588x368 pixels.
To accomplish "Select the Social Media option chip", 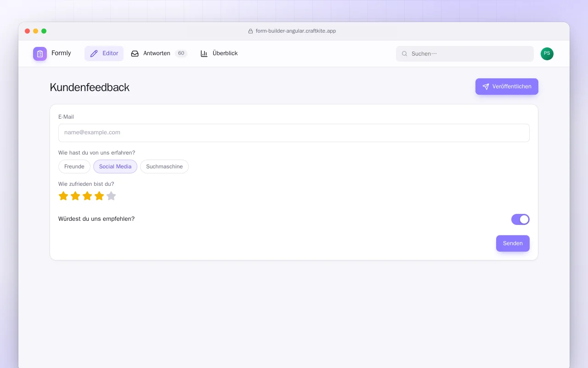I will pos(115,167).
